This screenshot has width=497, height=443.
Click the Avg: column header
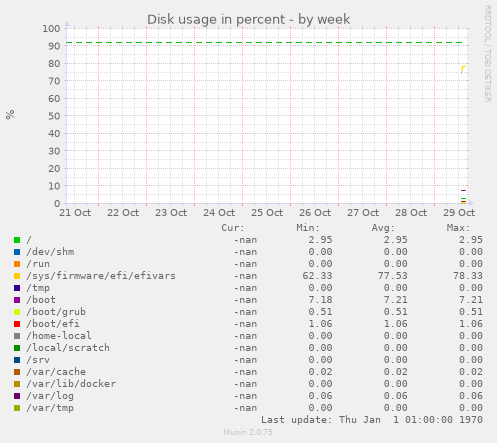point(383,228)
